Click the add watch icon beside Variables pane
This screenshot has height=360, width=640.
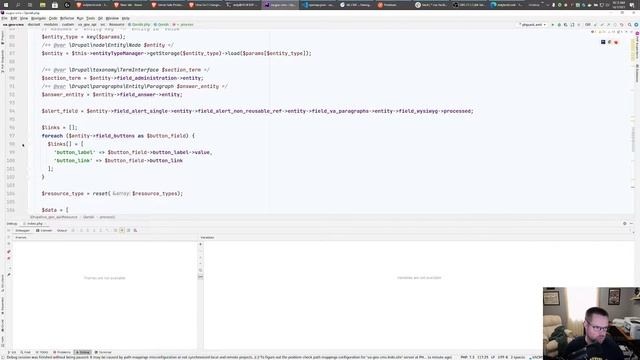tap(200, 244)
